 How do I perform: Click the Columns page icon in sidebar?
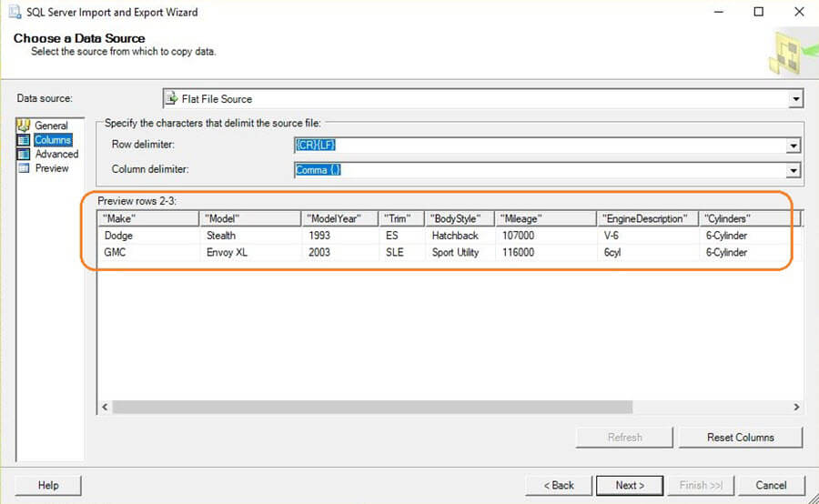coord(24,140)
